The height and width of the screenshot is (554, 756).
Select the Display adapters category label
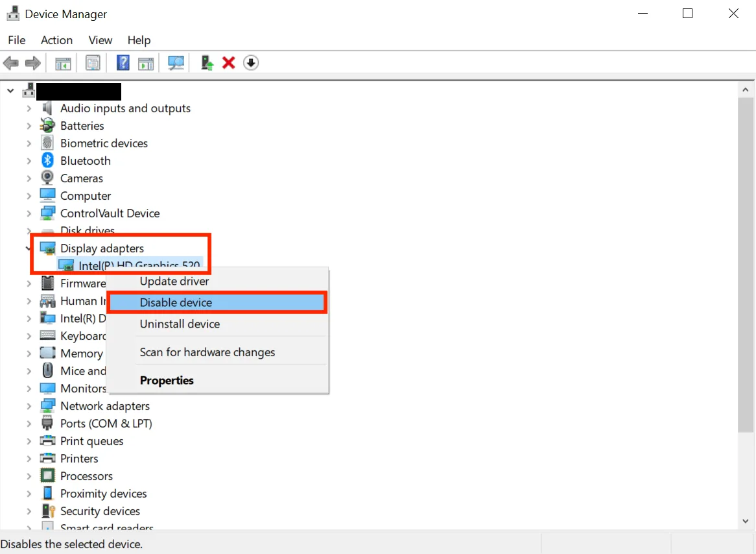pos(102,248)
